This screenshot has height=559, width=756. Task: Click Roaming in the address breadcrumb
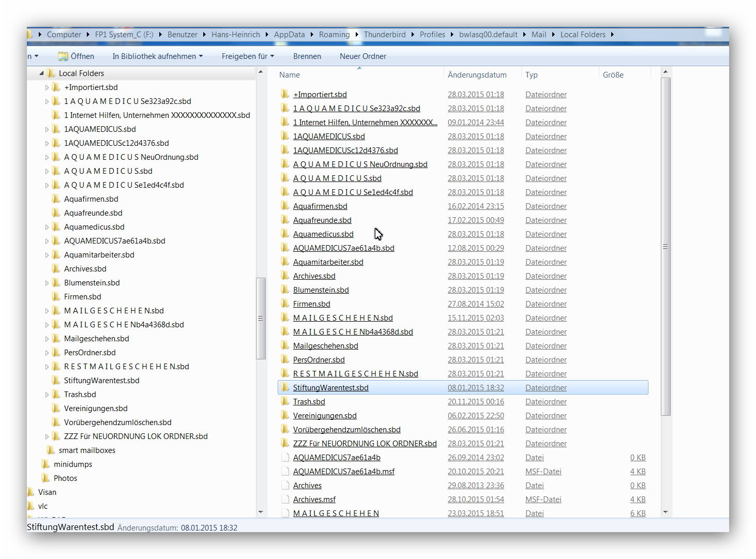(334, 34)
